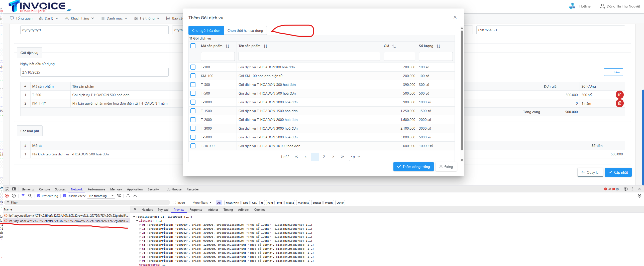644x266 pixels.
Task: Delete the T-500 service package row
Action: tap(619, 95)
